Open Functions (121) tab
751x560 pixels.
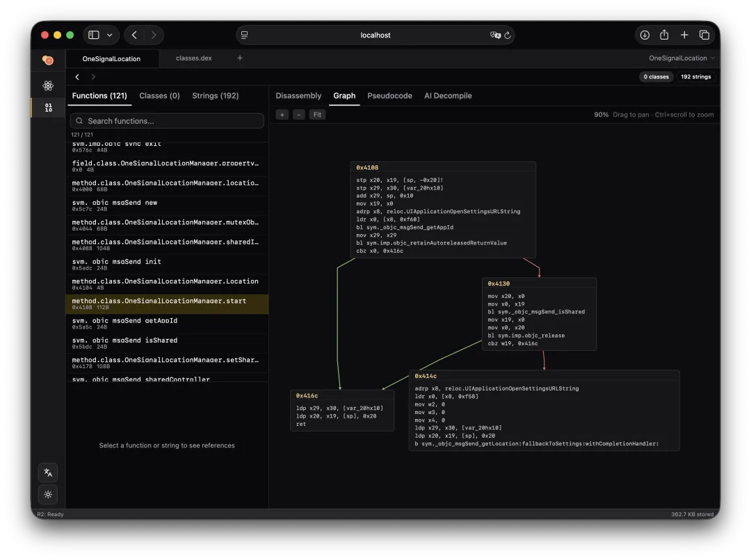[99, 96]
